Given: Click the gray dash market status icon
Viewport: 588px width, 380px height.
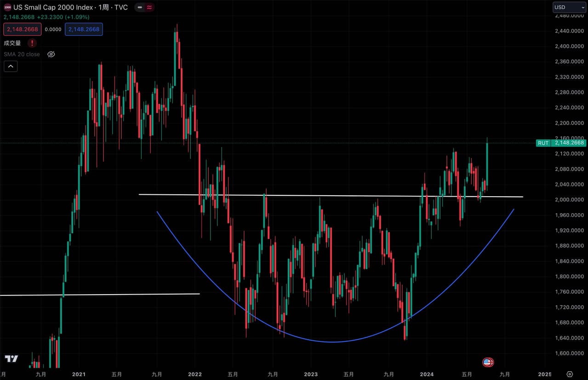Looking at the screenshot, I should tap(140, 8).
